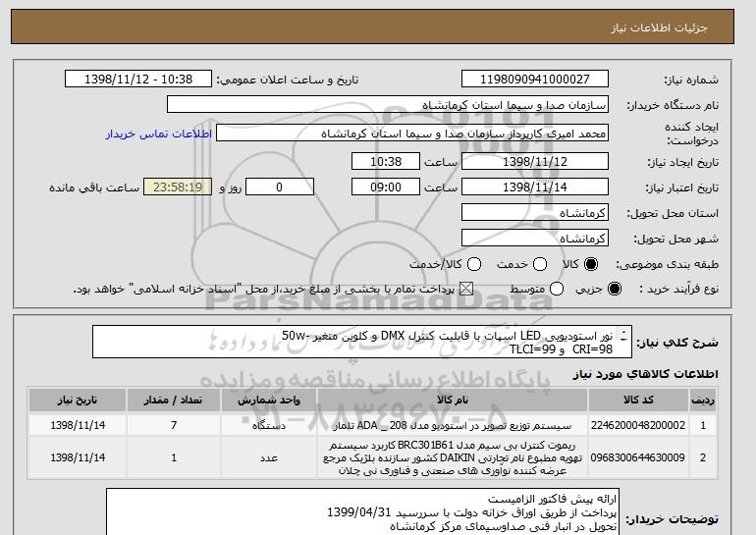The width and height of the screenshot is (756, 535).
Task: Click the کد کالا column header
Action: [638, 401]
